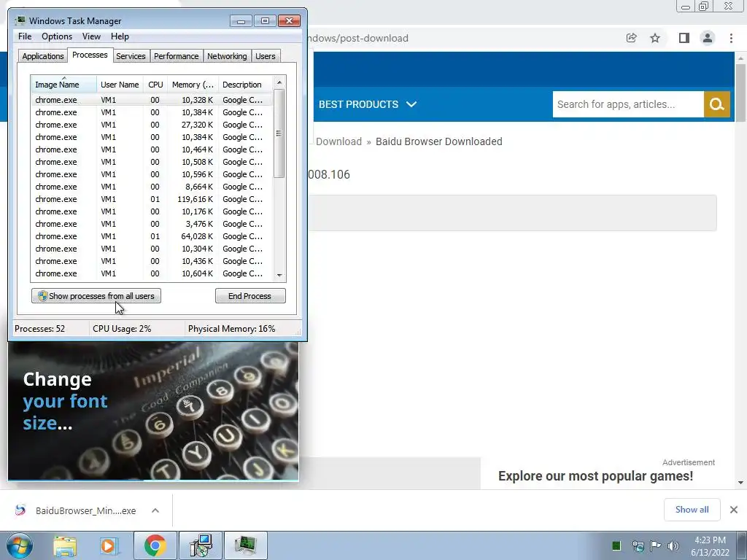Open the Action Center flag icon

tap(656, 545)
